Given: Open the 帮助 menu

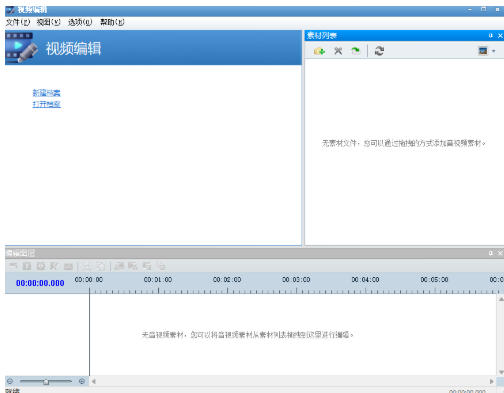Looking at the screenshot, I should coord(112,22).
